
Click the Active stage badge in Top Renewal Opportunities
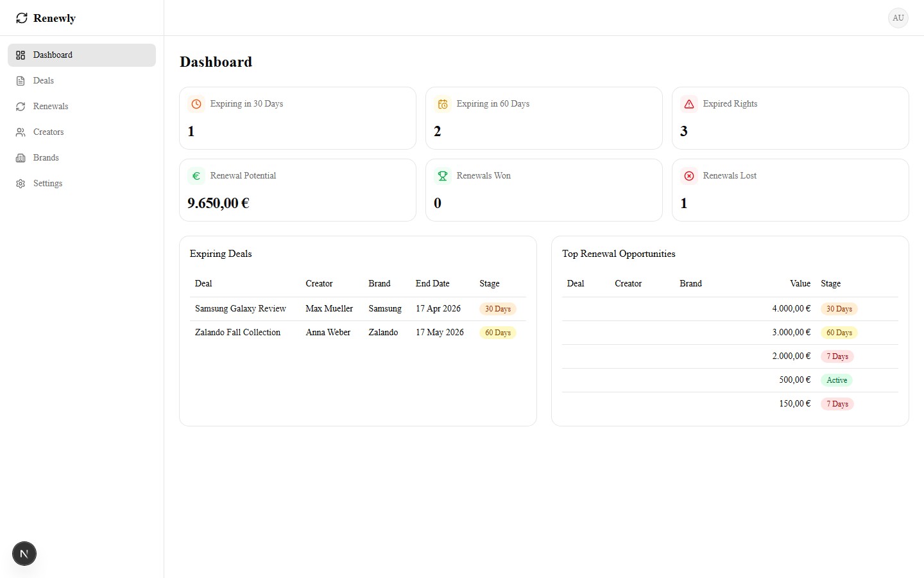(x=837, y=380)
